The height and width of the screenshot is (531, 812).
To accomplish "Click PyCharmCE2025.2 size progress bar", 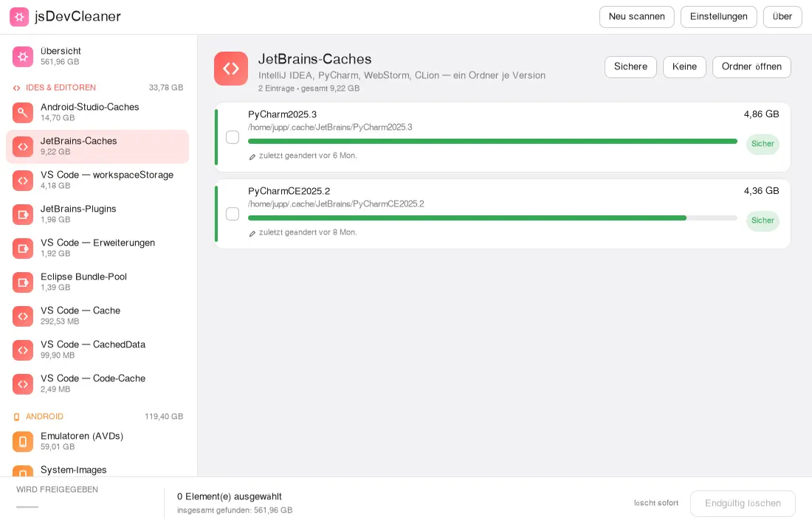I will 492,218.
